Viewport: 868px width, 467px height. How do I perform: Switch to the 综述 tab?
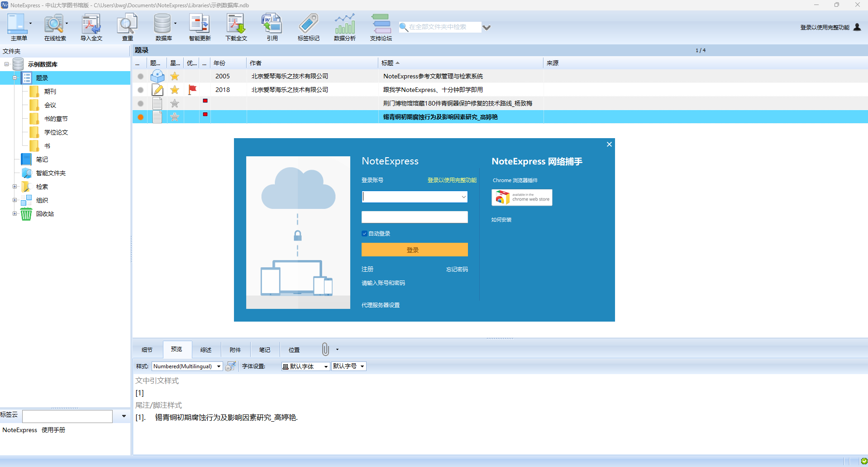click(x=206, y=350)
